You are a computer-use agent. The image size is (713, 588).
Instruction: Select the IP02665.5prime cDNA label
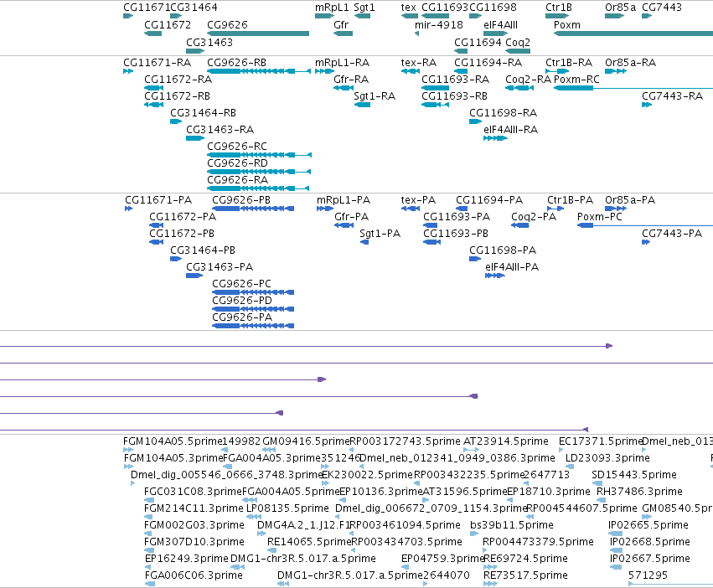click(648, 525)
